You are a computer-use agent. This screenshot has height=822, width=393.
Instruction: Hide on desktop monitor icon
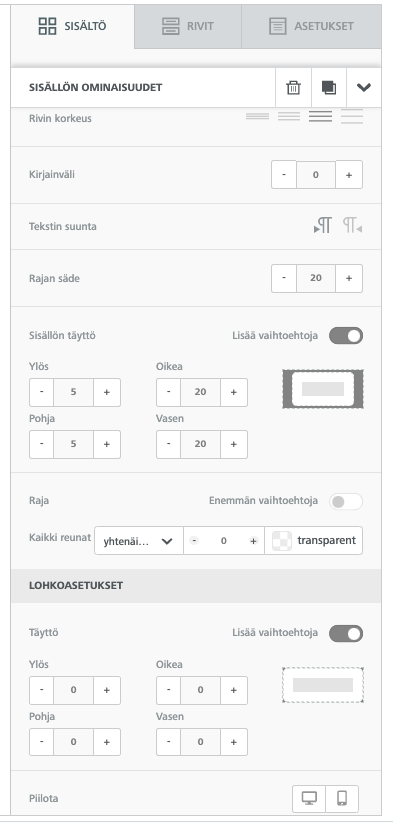(x=309, y=798)
